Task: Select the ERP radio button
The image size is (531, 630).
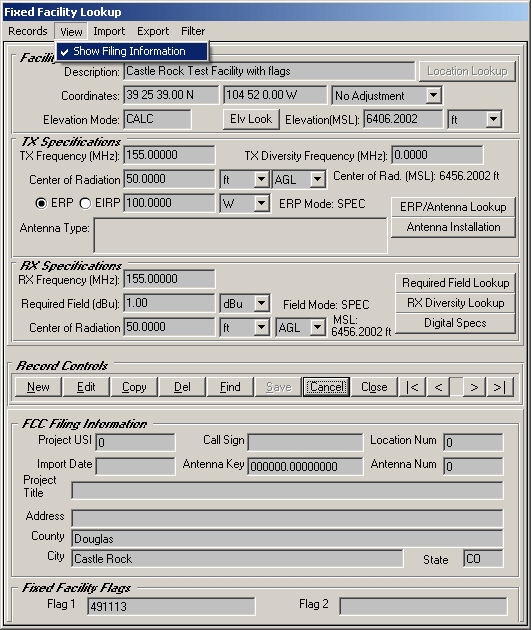Action: pos(41,203)
